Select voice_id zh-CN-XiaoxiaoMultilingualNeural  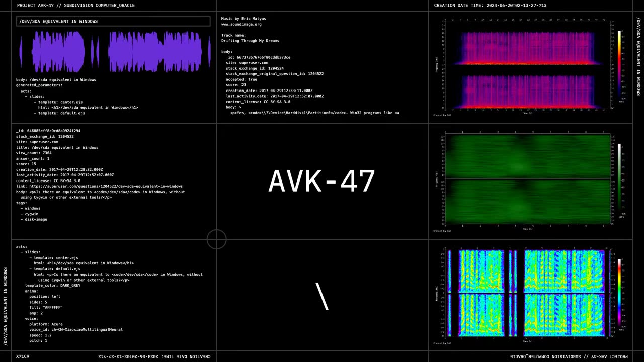click(76, 329)
